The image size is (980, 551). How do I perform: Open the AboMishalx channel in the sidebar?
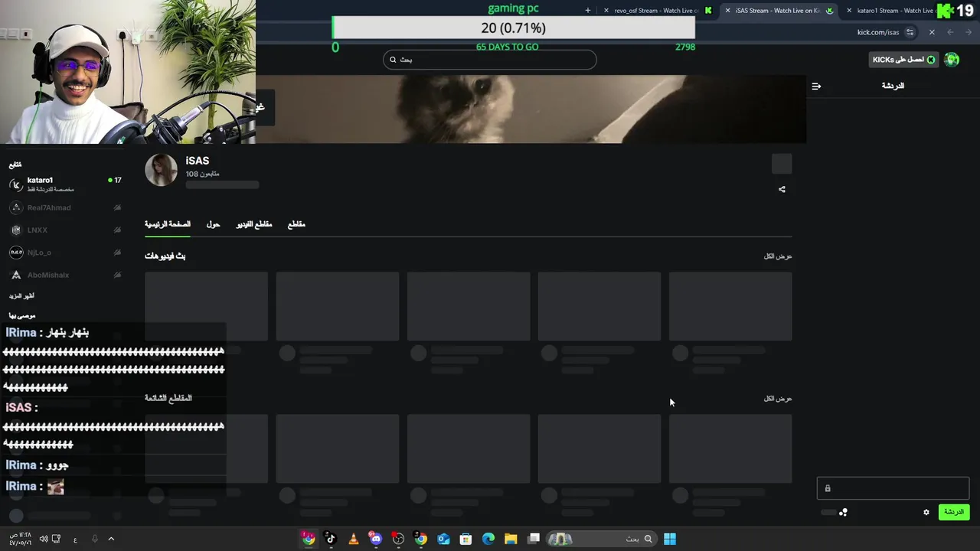click(65, 275)
